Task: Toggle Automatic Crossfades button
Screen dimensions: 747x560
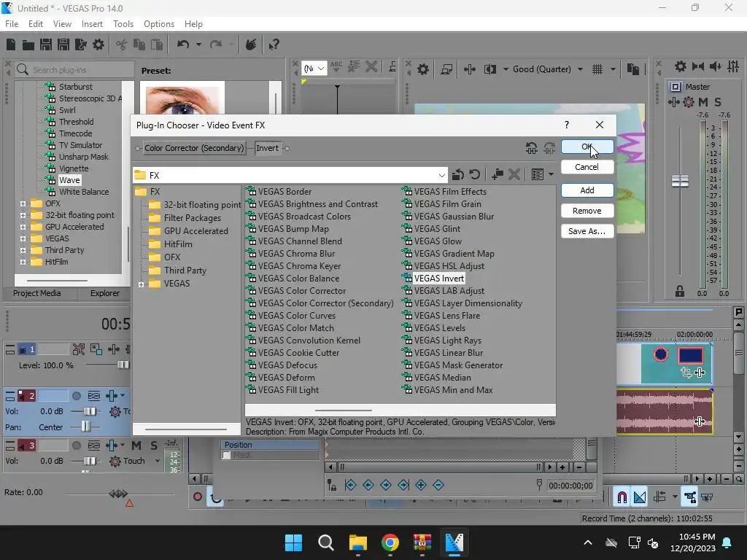Action: pyautogui.click(x=639, y=497)
